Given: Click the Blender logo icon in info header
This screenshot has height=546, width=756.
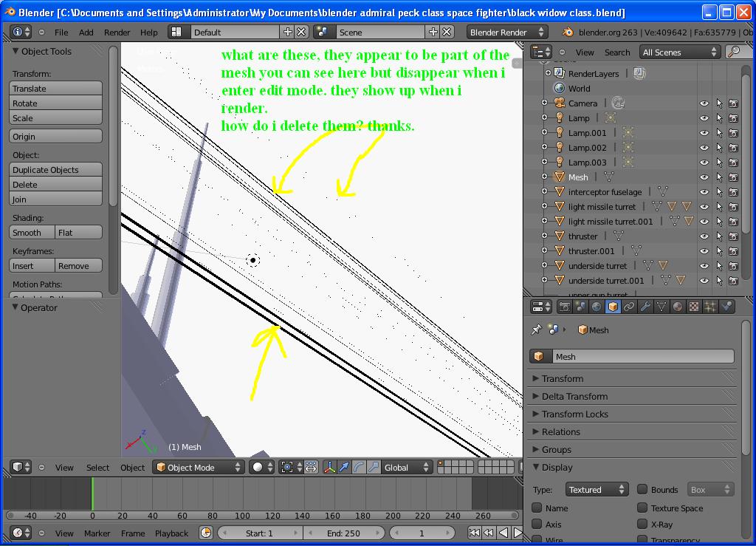Looking at the screenshot, I should [x=568, y=33].
